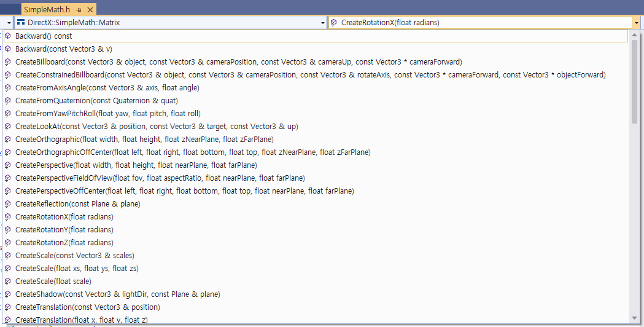Select the Backward() const member
The width and height of the screenshot is (644, 327).
click(x=316, y=36)
